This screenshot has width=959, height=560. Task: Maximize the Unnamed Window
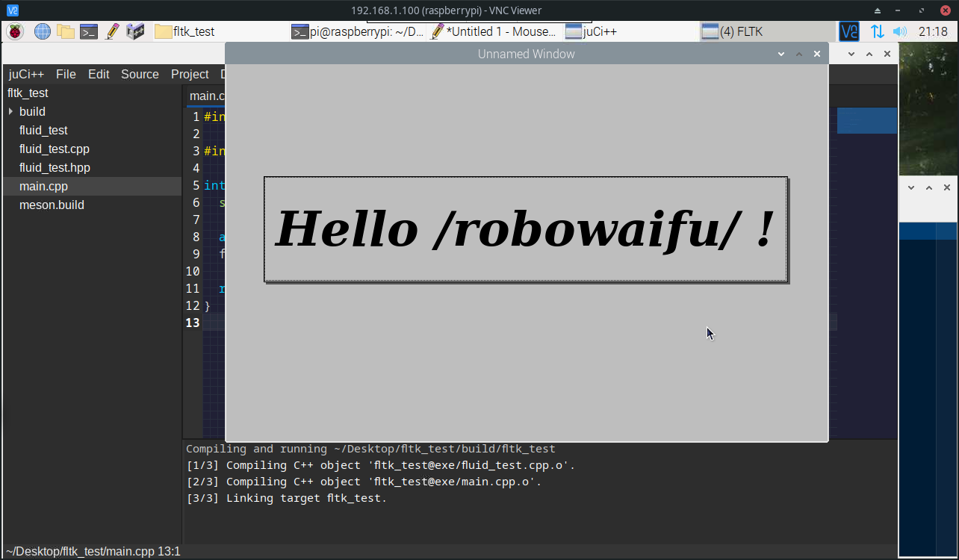[x=799, y=54]
